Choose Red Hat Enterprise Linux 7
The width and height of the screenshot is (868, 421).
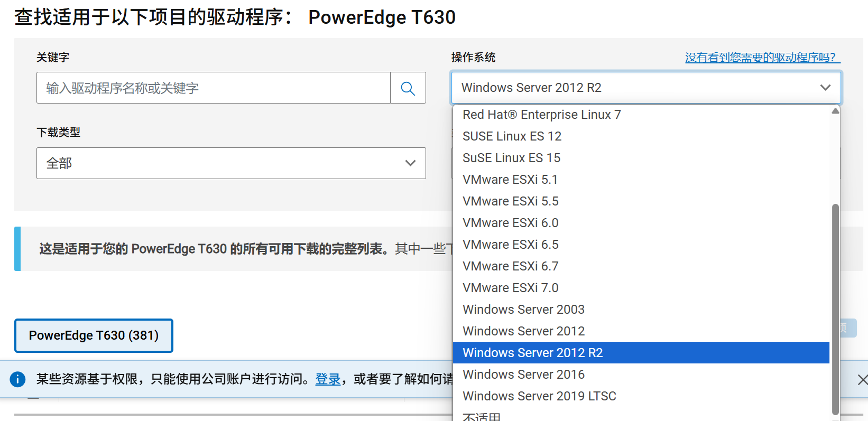541,114
